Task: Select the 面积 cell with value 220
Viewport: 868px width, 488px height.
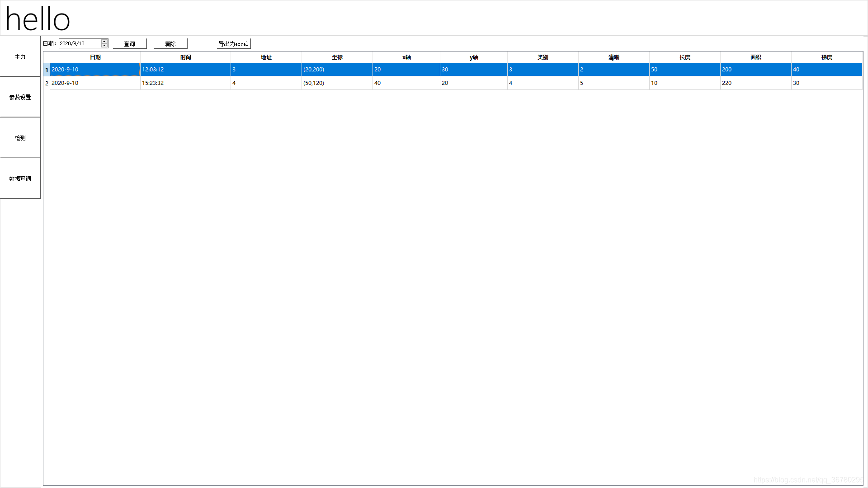Action: click(x=756, y=83)
